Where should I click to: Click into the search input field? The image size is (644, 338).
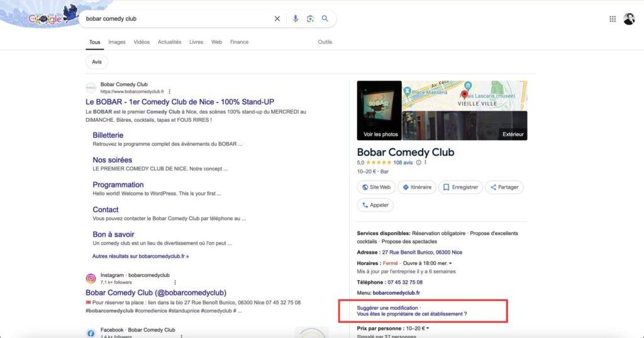point(177,18)
